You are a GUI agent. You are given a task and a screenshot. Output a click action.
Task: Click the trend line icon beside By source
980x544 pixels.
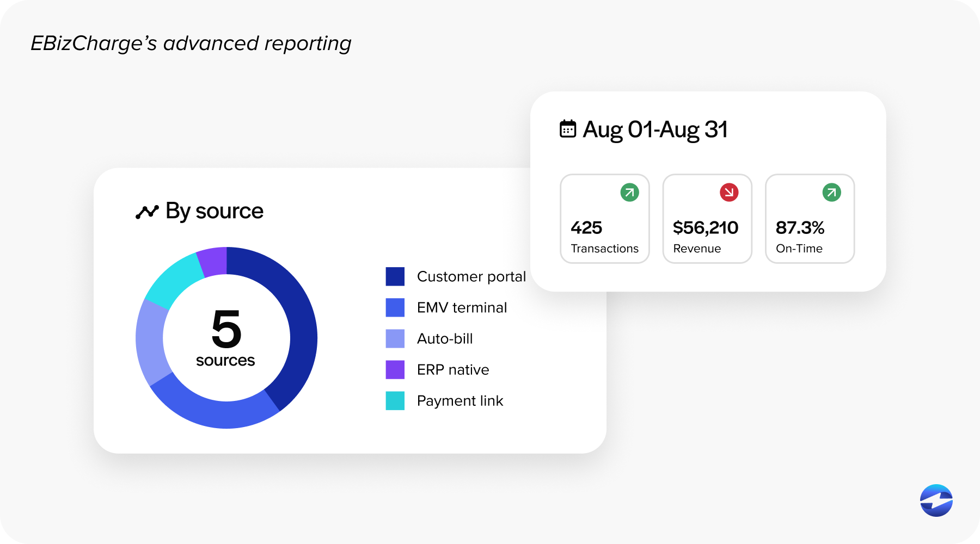click(x=147, y=212)
